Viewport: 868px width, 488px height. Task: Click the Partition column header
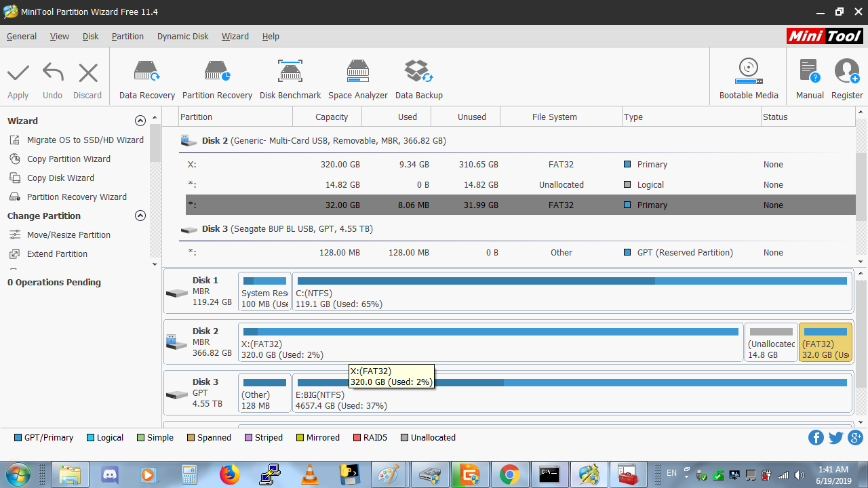(x=236, y=117)
